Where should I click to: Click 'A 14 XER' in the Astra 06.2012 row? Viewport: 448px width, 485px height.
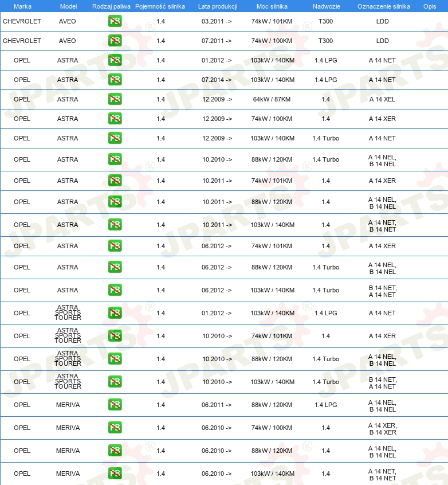click(x=382, y=246)
